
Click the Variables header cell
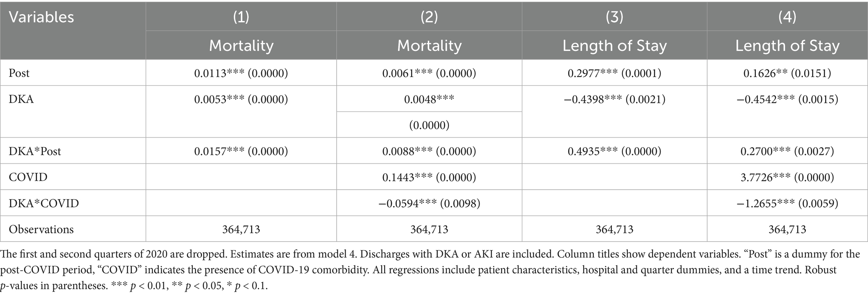(x=73, y=30)
